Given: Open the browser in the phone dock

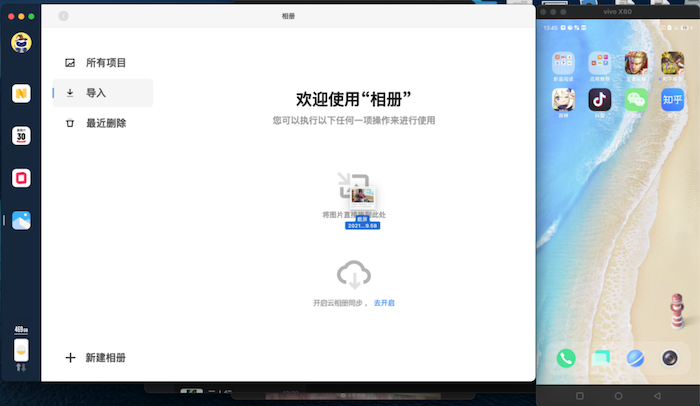Looking at the screenshot, I should click(635, 358).
